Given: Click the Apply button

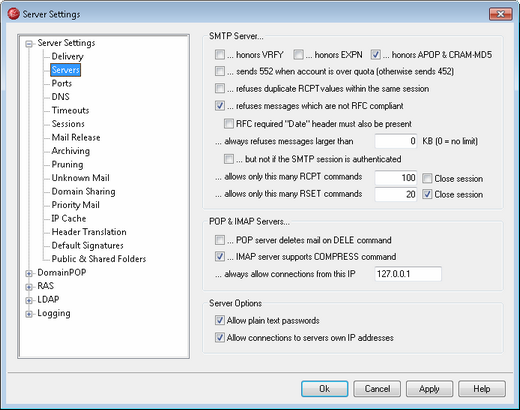Looking at the screenshot, I should point(429,389).
